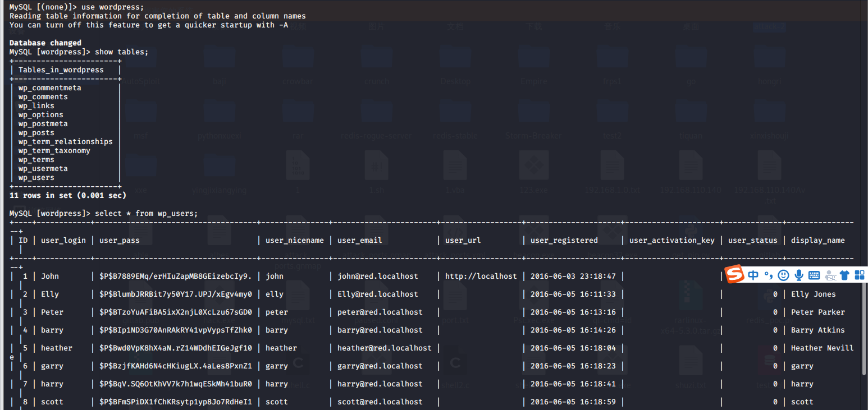
Task: Click Peter's hash $P$BTzoYuAFiBA5ixX2njL0XcLzu67sGD0
Action: pos(176,312)
